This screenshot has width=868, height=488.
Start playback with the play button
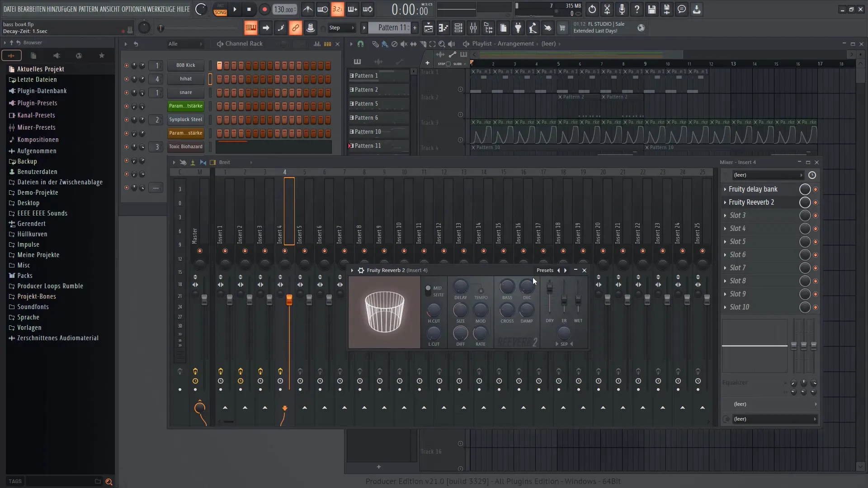point(235,9)
